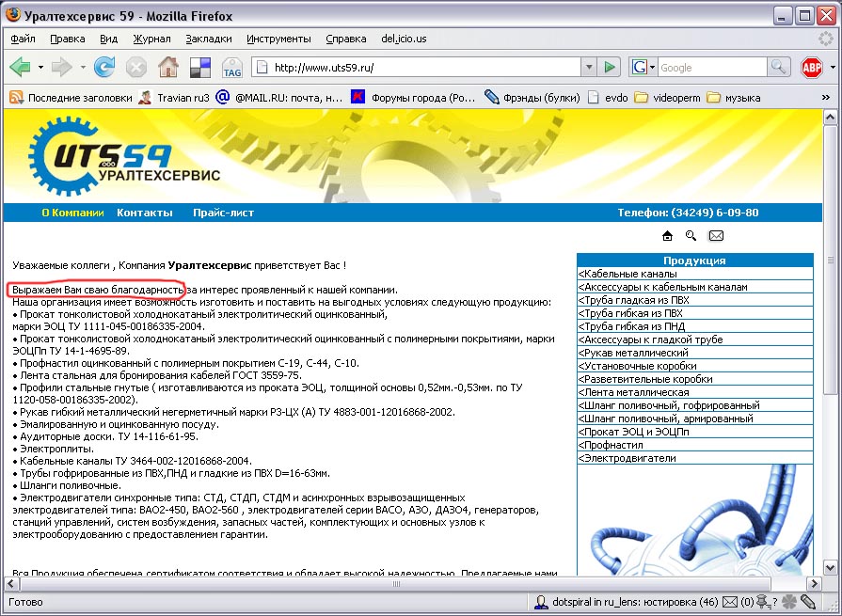Open the Правка menu

68,39
